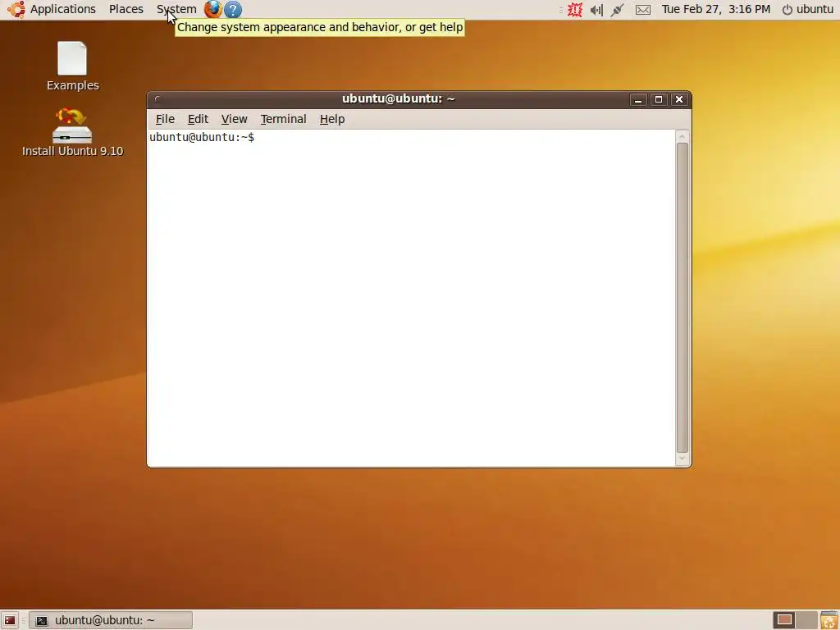This screenshot has width=840, height=630.
Task: Click the terminal vertical scrollbar track
Action: [x=682, y=298]
